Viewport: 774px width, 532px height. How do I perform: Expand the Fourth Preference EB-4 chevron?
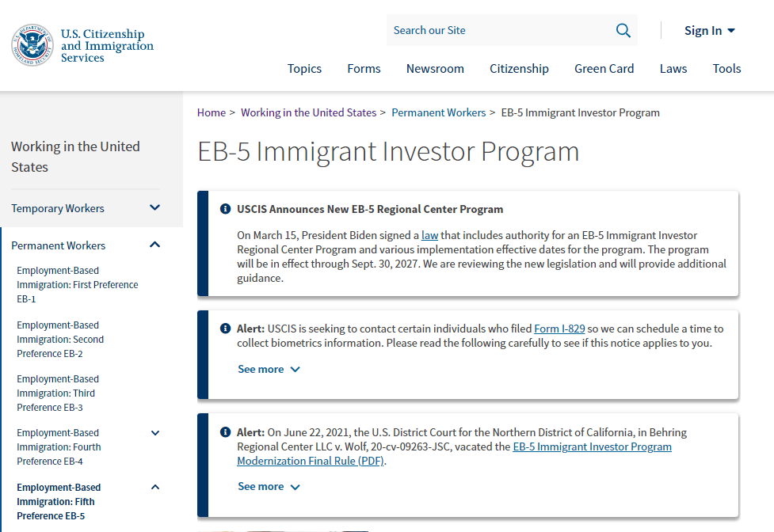[x=155, y=433]
